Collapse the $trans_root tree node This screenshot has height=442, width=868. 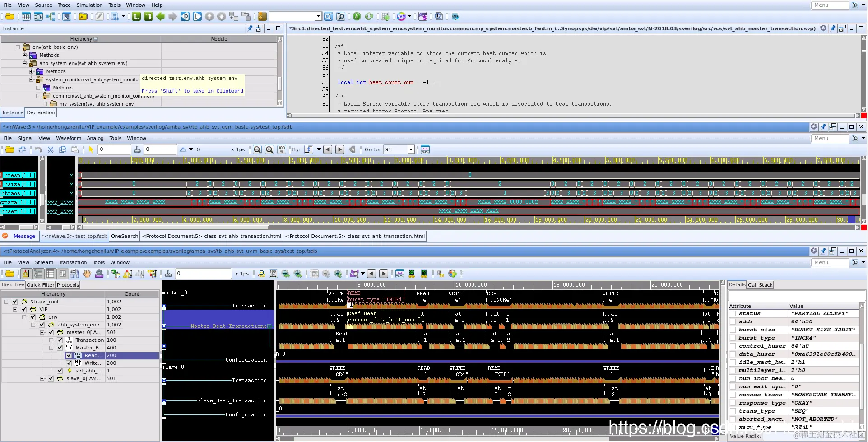pos(6,302)
